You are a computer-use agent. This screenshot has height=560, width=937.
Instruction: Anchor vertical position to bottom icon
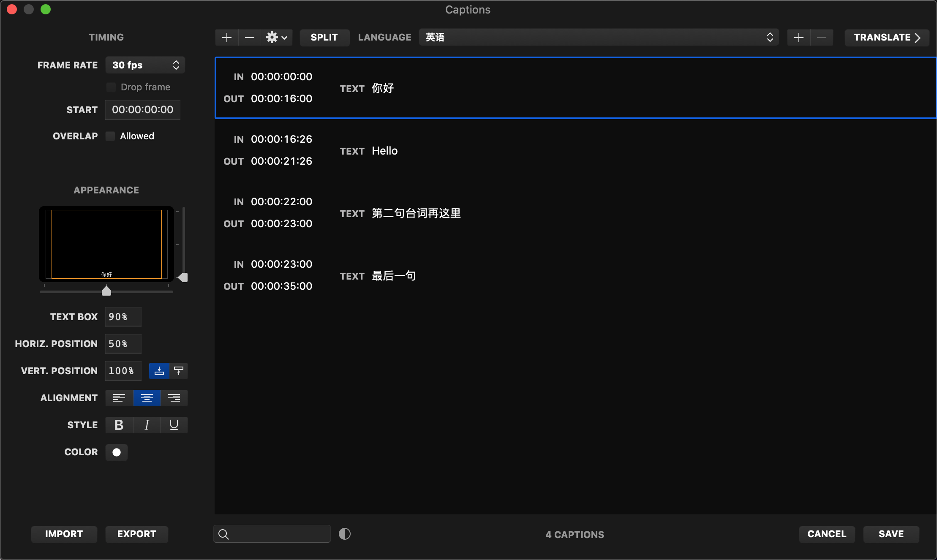pyautogui.click(x=159, y=371)
